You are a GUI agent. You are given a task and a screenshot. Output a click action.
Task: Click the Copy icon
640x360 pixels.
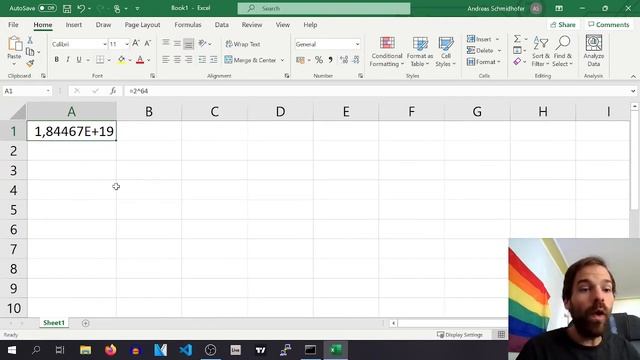click(30, 52)
